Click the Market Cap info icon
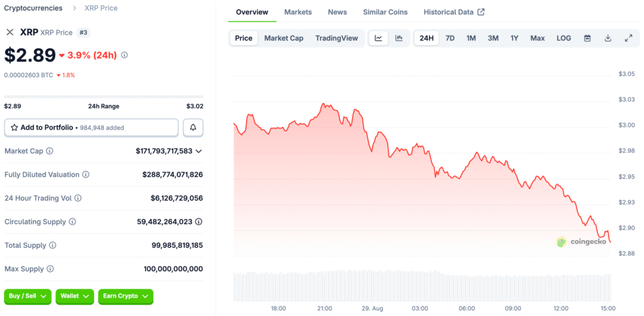This screenshot has width=644, height=316. point(50,151)
